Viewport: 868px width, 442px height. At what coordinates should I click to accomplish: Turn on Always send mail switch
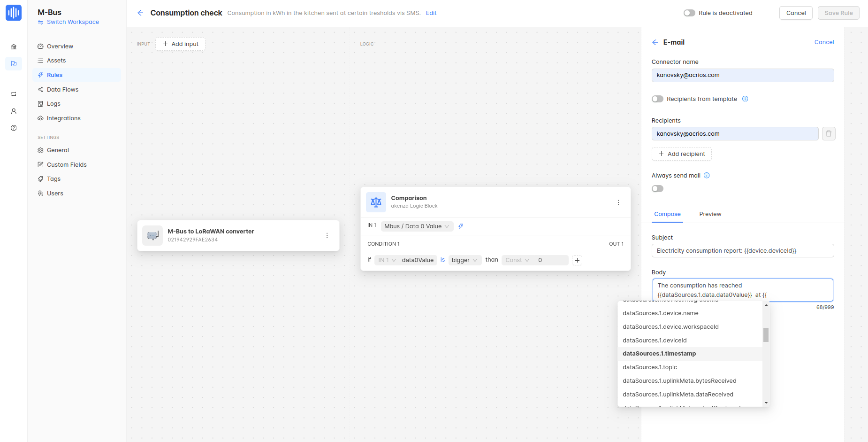[657, 189]
